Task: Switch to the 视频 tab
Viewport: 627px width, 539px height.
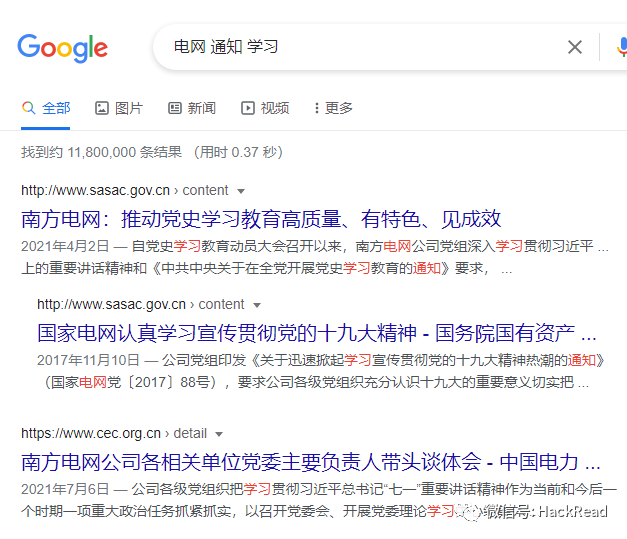Action: [x=265, y=108]
